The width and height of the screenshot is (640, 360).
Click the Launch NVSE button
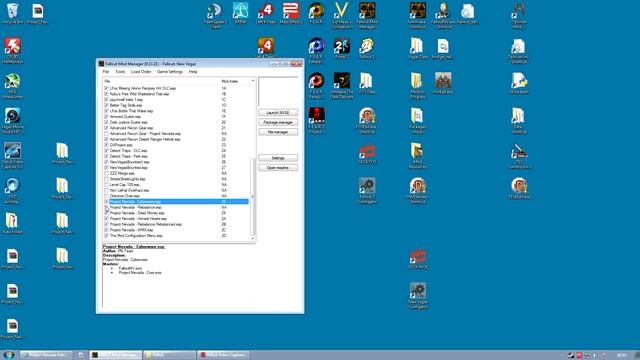[278, 113]
